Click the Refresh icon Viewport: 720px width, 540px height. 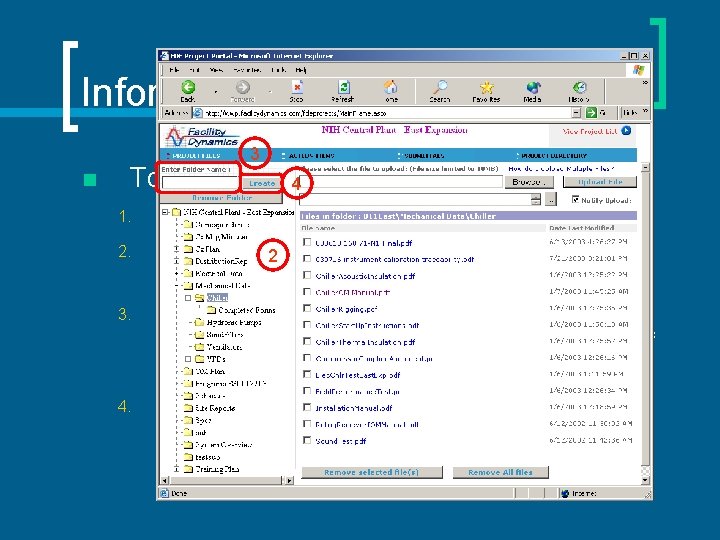[x=343, y=87]
